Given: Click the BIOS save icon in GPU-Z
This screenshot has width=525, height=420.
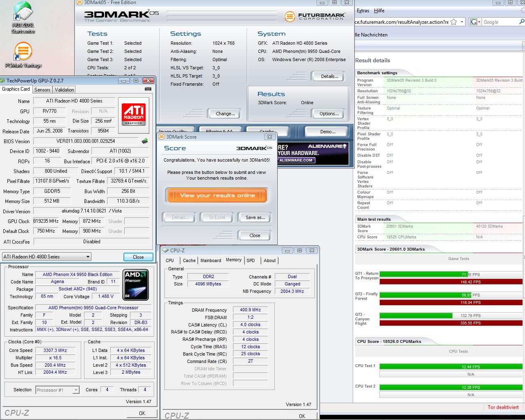Looking at the screenshot, I should [145, 141].
